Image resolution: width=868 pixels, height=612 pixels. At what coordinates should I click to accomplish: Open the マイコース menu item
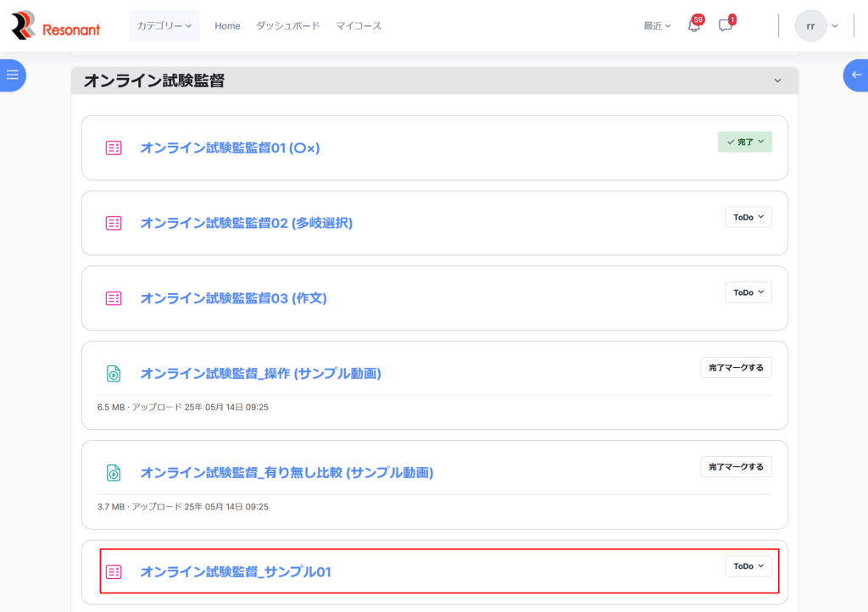point(359,26)
